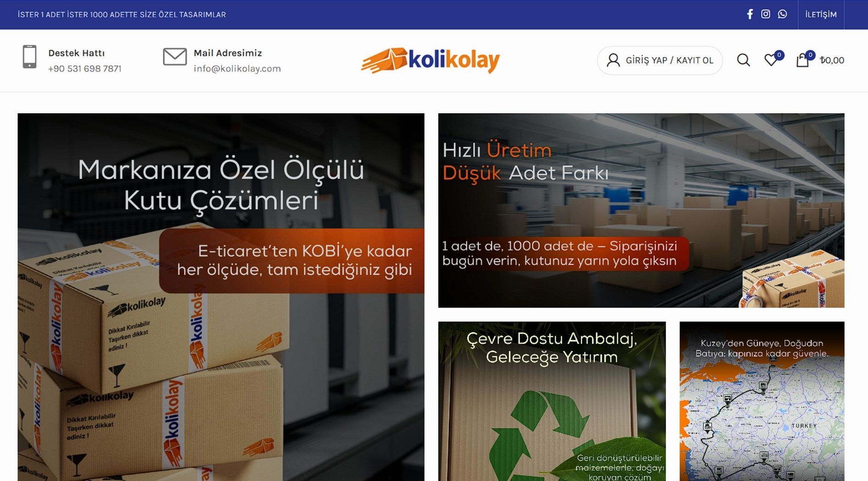Open the WhatsApp contact icon
This screenshot has width=868, height=481.
(x=782, y=14)
